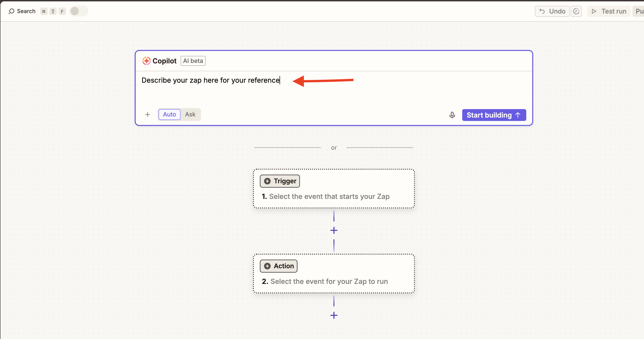The image size is (644, 339).
Task: Click the Search magnifier icon
Action: click(11, 11)
